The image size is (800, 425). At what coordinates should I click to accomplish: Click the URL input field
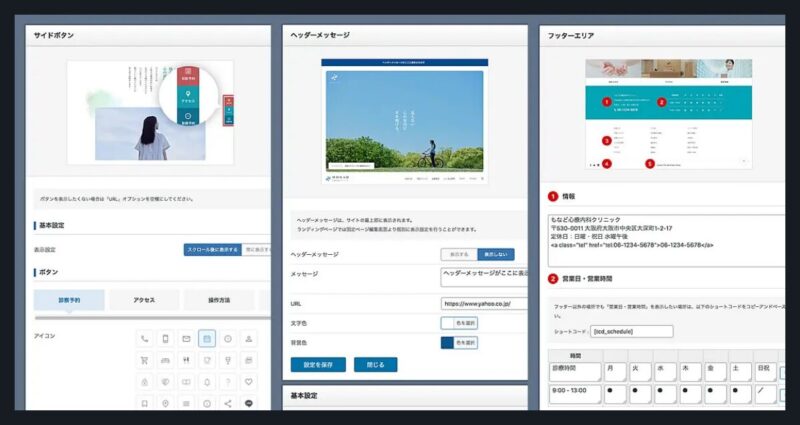coord(482,303)
